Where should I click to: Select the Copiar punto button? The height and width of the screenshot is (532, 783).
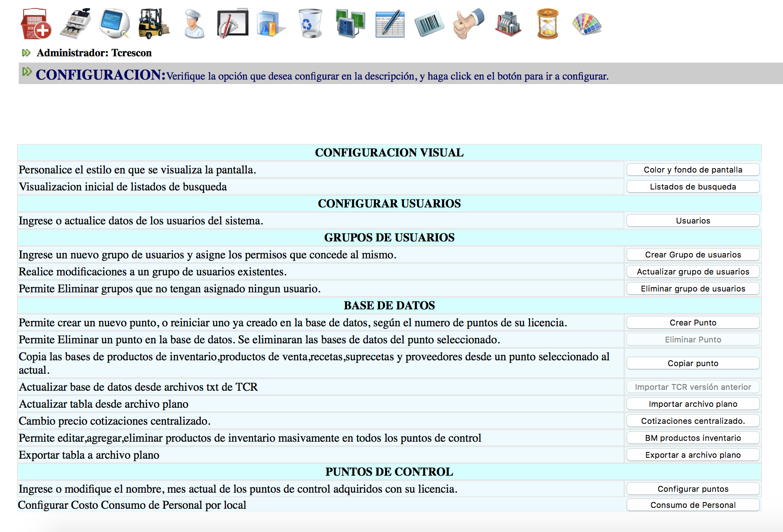point(693,363)
